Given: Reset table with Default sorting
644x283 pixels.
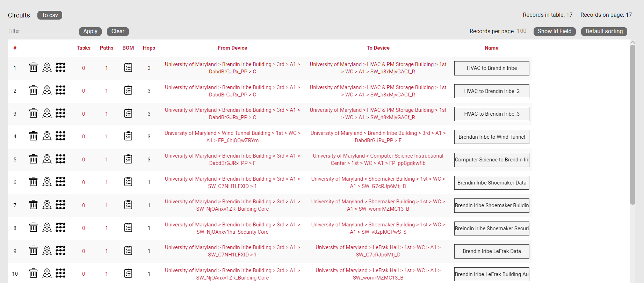Looking at the screenshot, I should (604, 31).
